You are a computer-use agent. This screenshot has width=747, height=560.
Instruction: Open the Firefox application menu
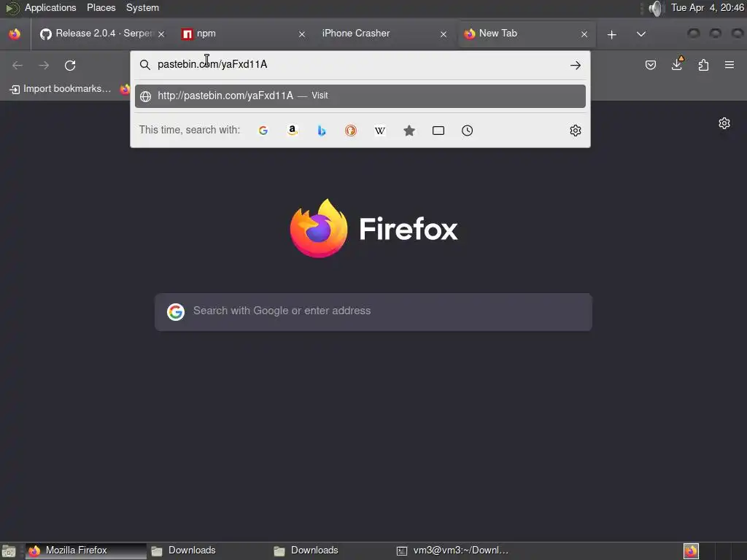[729, 65]
